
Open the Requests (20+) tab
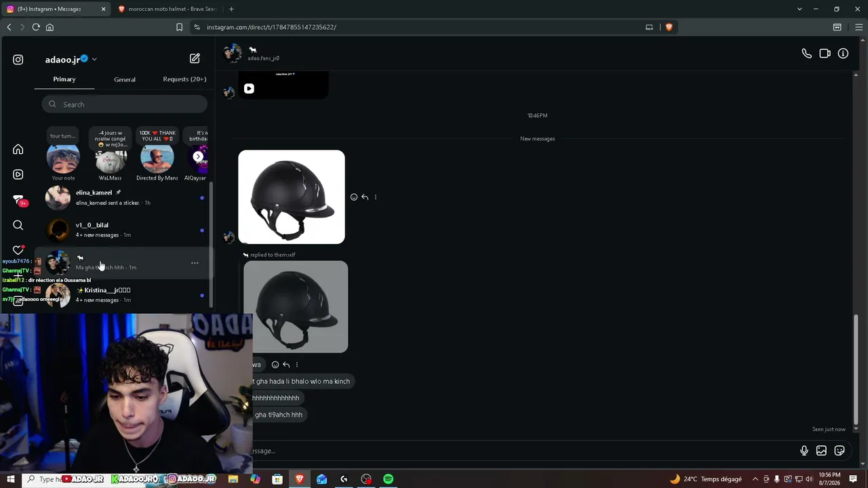184,79
